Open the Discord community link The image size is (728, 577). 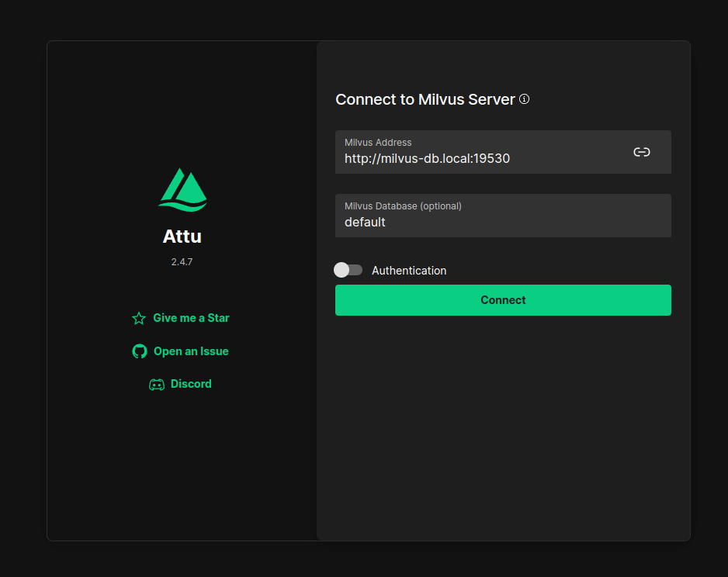coord(190,383)
